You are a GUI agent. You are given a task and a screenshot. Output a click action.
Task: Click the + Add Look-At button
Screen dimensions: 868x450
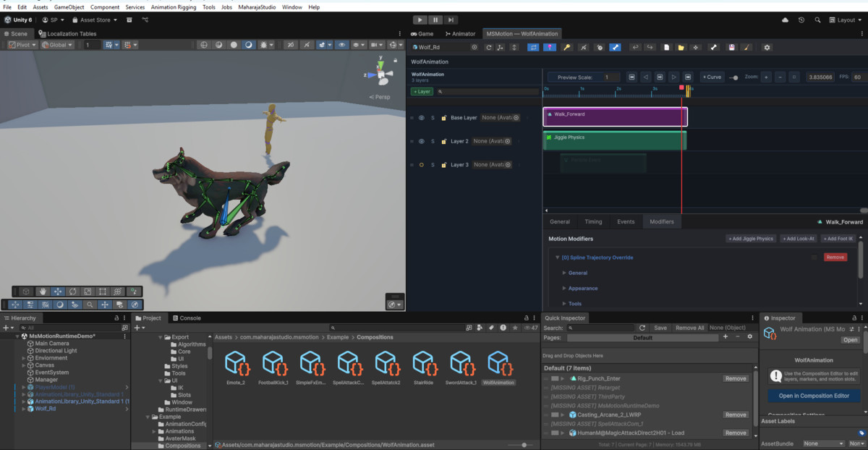click(x=798, y=239)
